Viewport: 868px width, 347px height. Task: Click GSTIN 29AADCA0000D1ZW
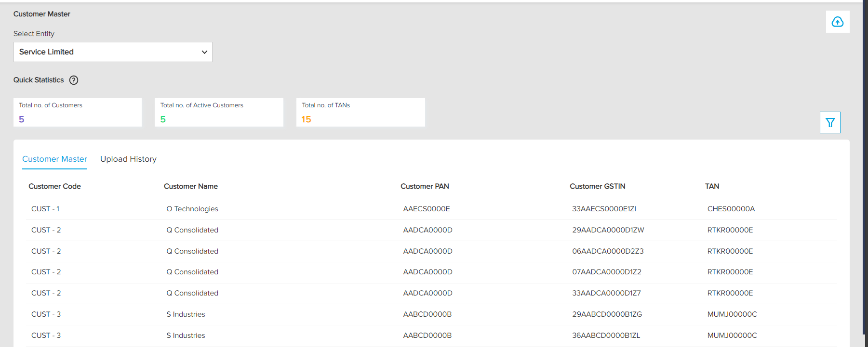point(608,230)
